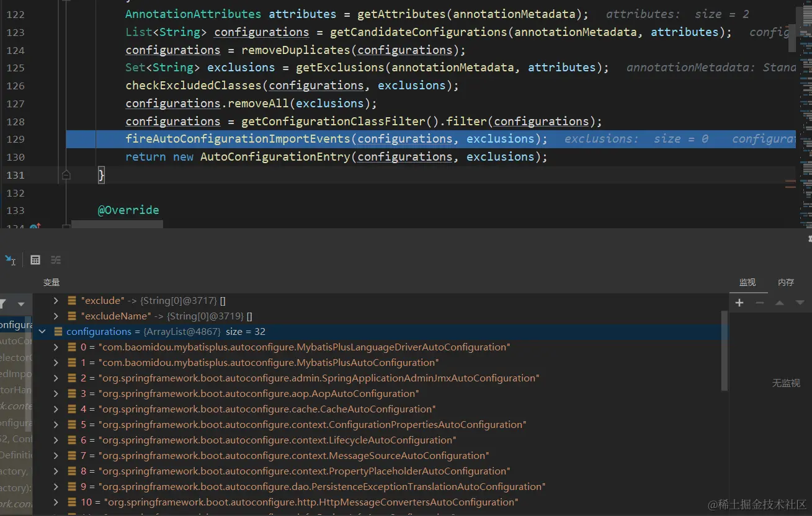
Task: Click the Run to Cursor icon
Action: pos(11,260)
